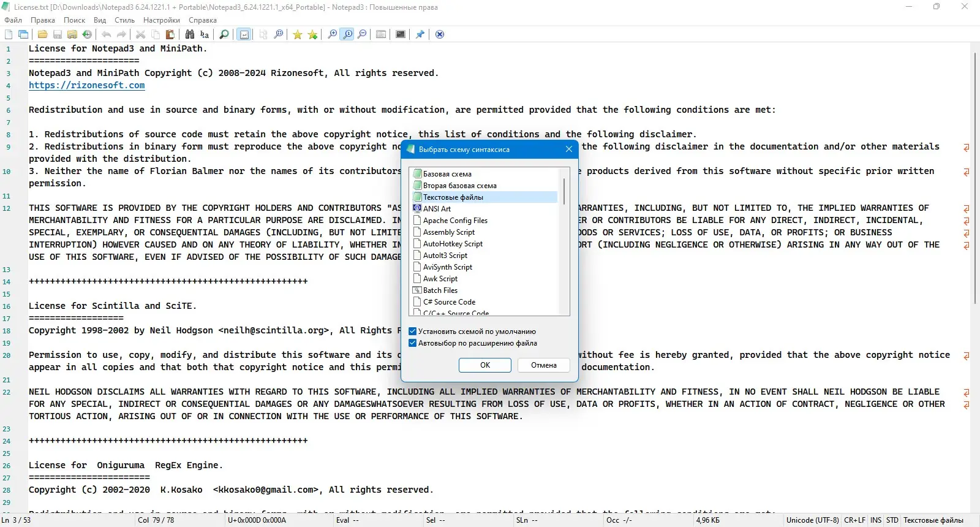Save file with floppy disk icon
The width and height of the screenshot is (980, 527).
click(58, 34)
